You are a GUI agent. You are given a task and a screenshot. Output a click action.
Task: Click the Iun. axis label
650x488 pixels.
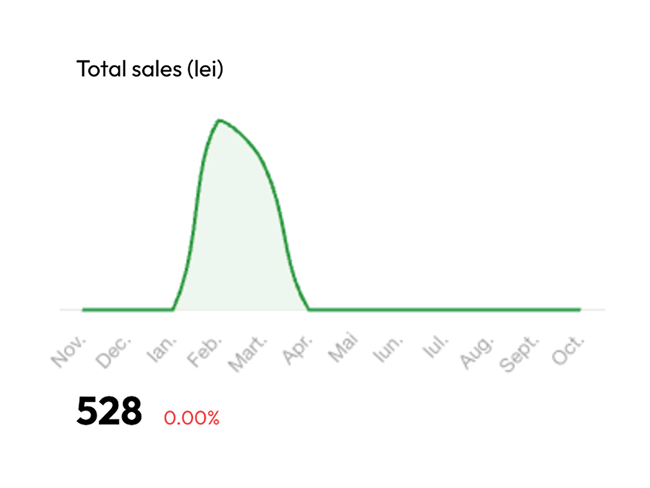click(x=388, y=350)
